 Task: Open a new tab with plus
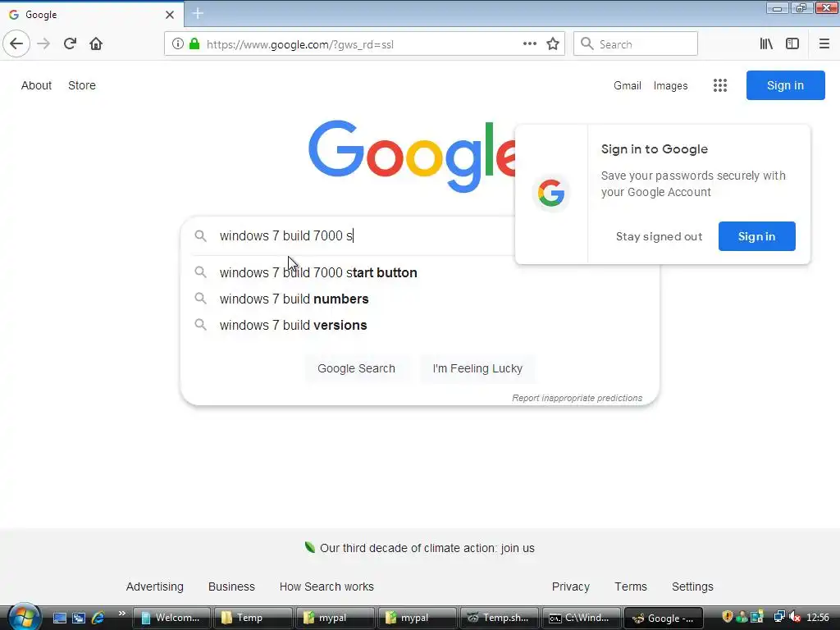pyautogui.click(x=198, y=14)
